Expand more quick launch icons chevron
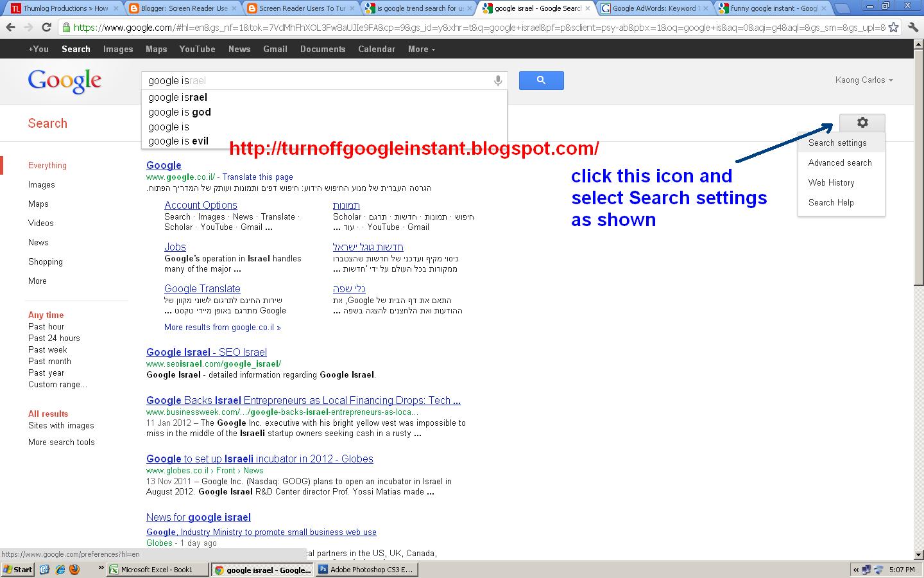 pyautogui.click(x=101, y=568)
